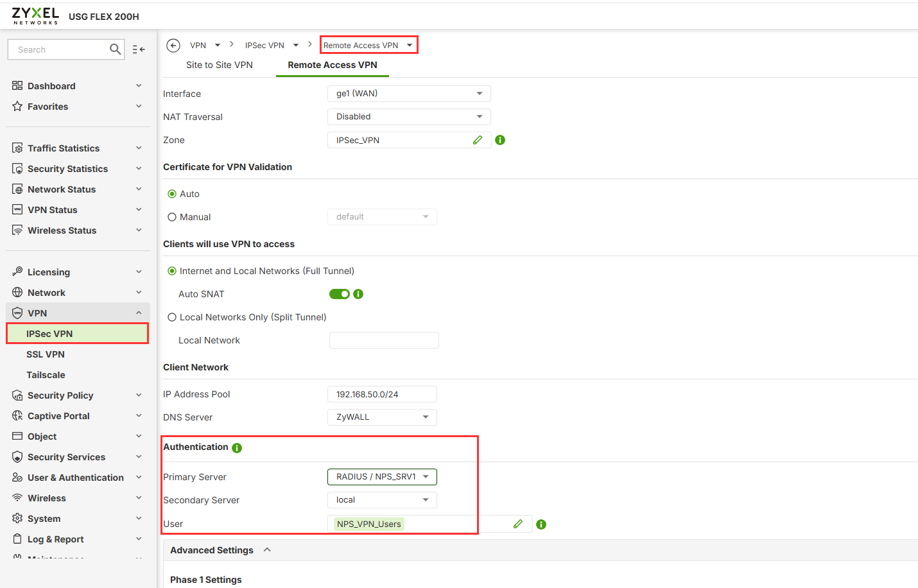Screen dimensions: 918x588
Task: Open the Interface dropdown
Action: pyautogui.click(x=409, y=94)
